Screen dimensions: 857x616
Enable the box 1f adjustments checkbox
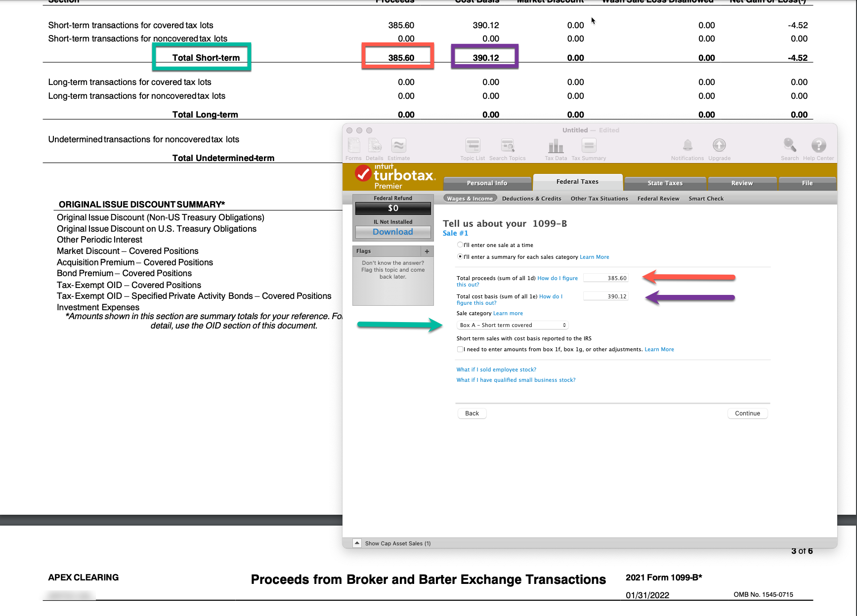[x=460, y=349]
